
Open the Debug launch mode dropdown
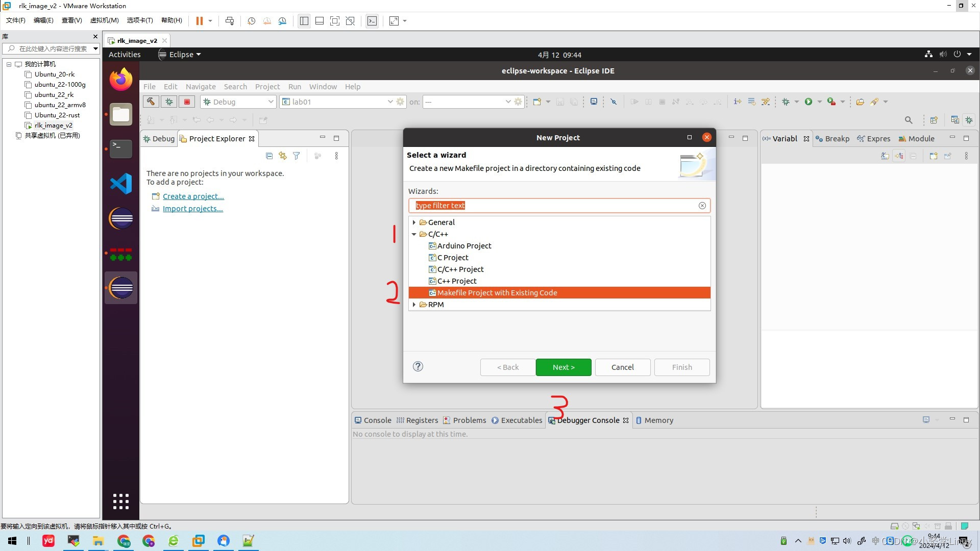pyautogui.click(x=271, y=102)
